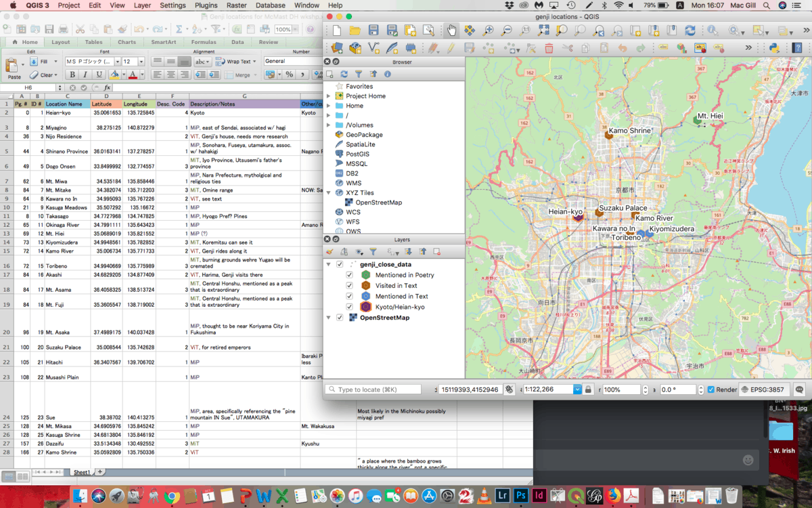The height and width of the screenshot is (508, 812).
Task: Click the Refresh map canvas icon
Action: pos(690,30)
